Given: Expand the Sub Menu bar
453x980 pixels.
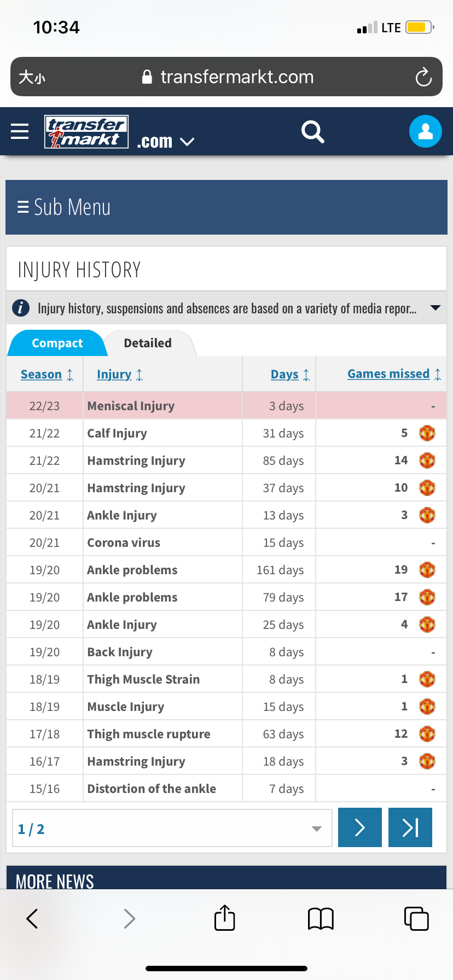Looking at the screenshot, I should click(x=226, y=207).
